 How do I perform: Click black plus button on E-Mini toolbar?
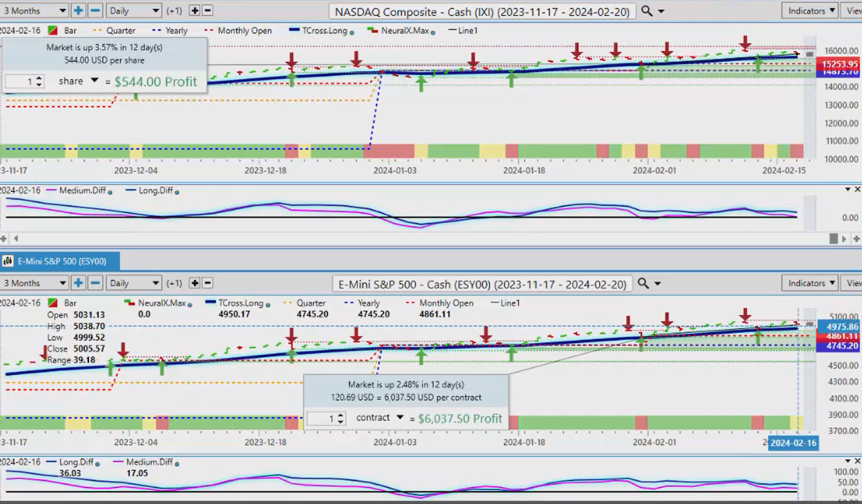pyautogui.click(x=195, y=283)
